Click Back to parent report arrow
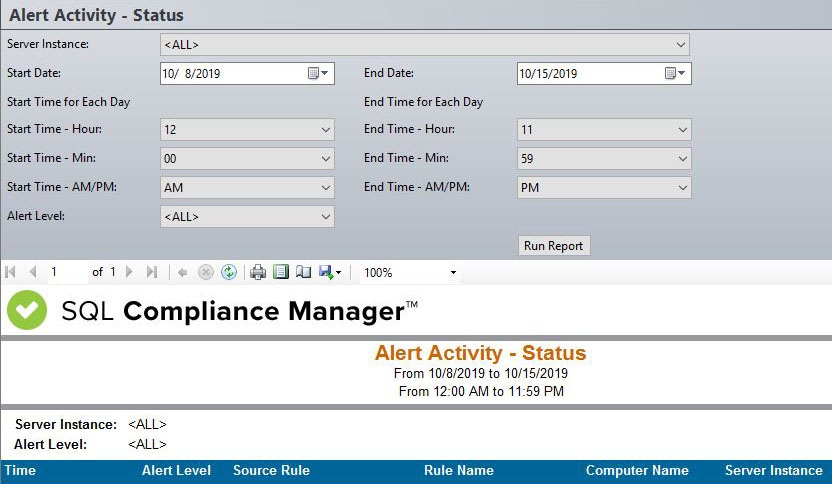The height and width of the screenshot is (484, 832). [183, 272]
